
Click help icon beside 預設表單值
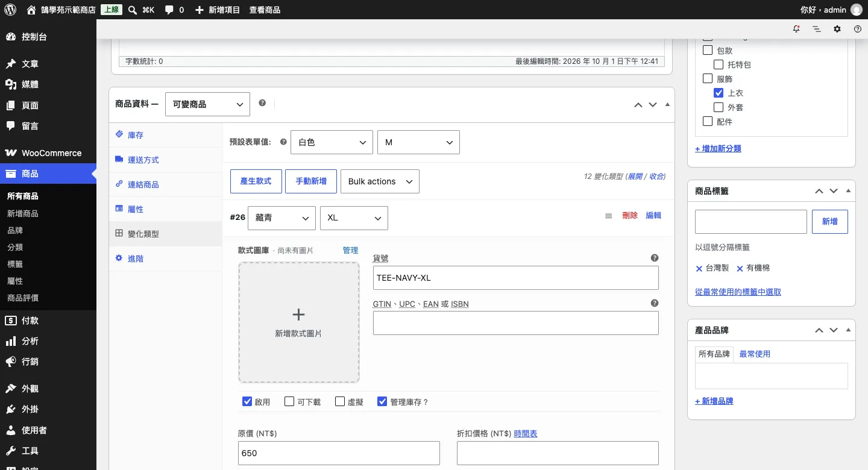(x=283, y=142)
